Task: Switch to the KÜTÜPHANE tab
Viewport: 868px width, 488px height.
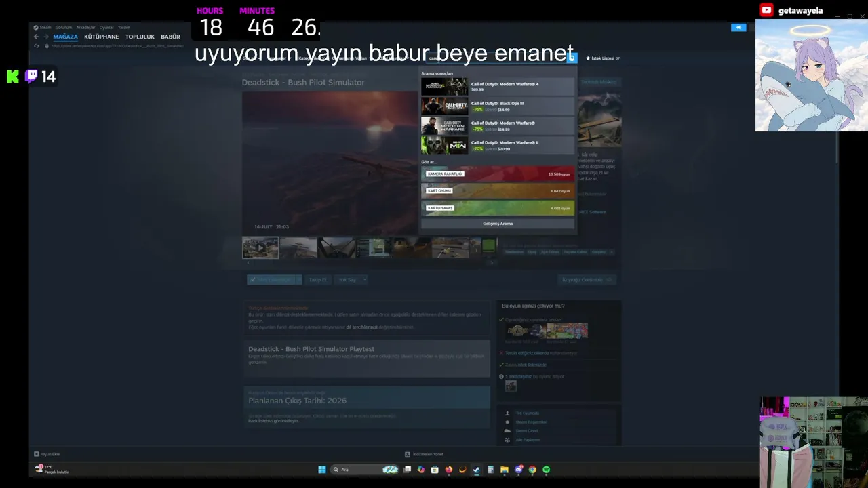Action: (x=102, y=37)
